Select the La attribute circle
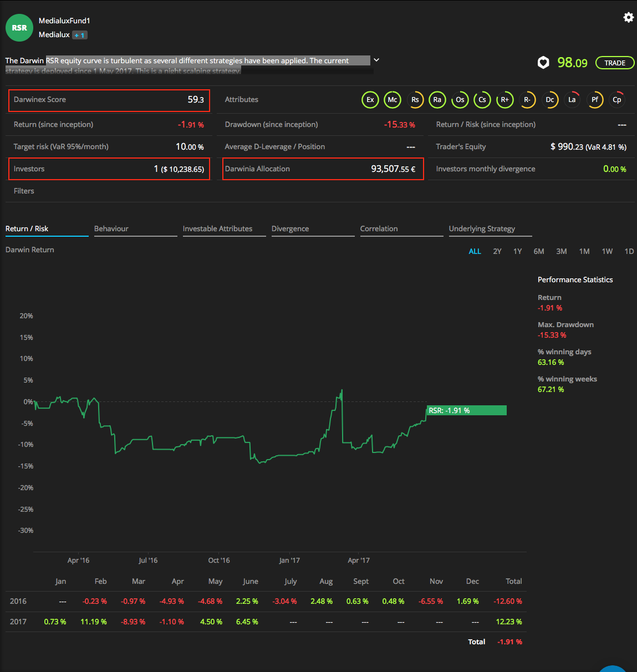The image size is (637, 672). point(572,100)
